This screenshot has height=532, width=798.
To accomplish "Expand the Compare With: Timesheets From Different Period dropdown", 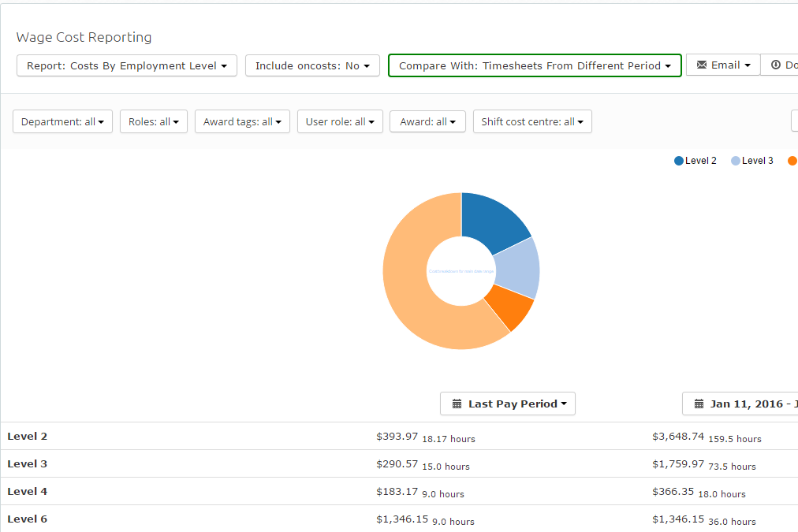I will coord(535,65).
